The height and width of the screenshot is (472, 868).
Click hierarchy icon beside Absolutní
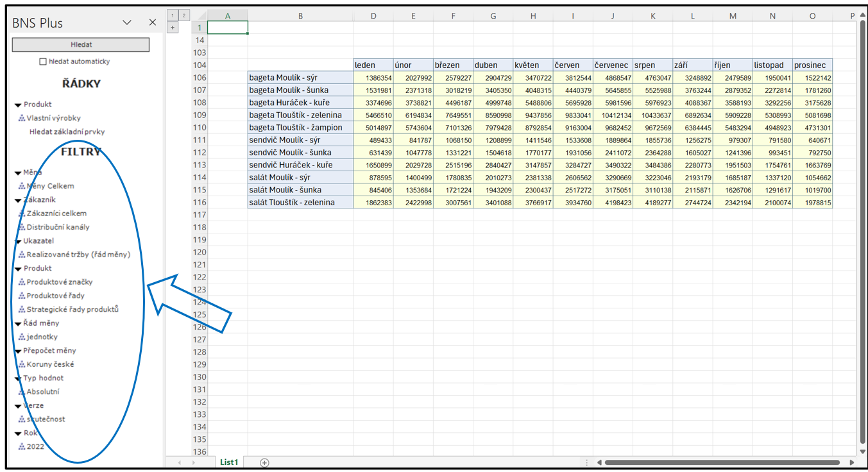pyautogui.click(x=22, y=392)
